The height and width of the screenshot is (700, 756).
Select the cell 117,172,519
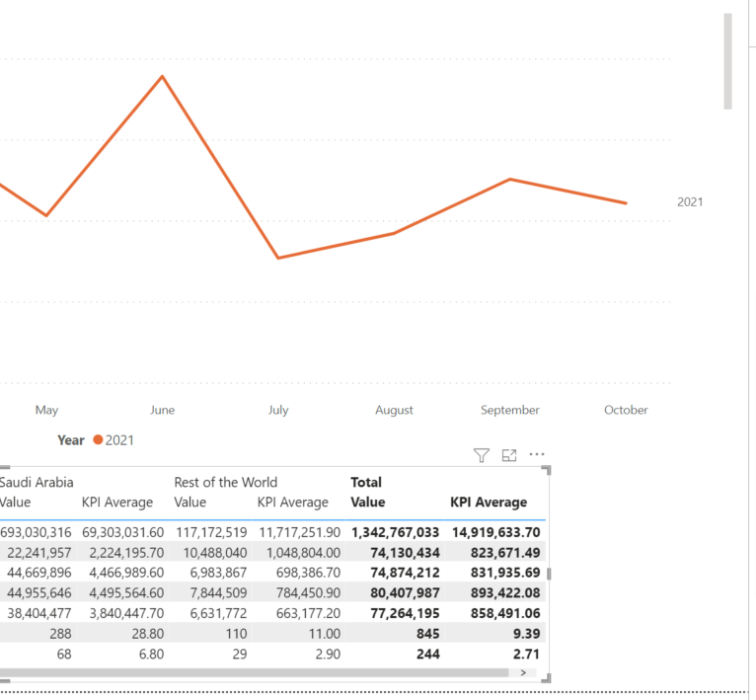coord(211,532)
